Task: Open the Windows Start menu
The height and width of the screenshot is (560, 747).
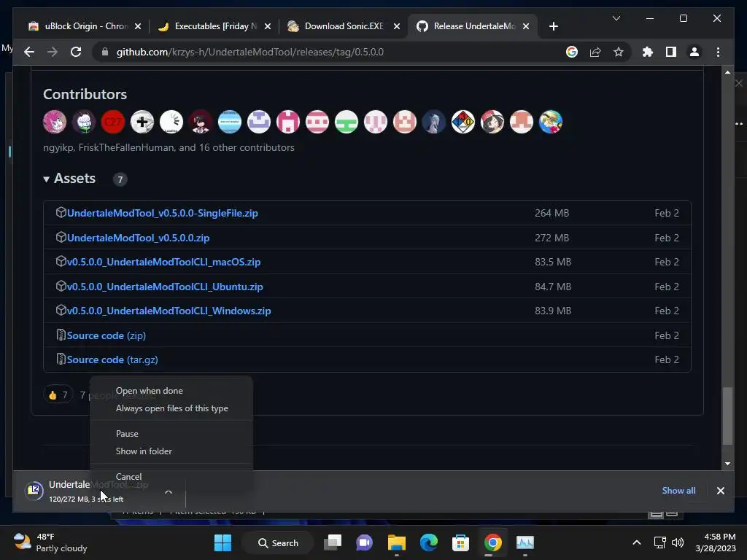Action: tap(223, 542)
